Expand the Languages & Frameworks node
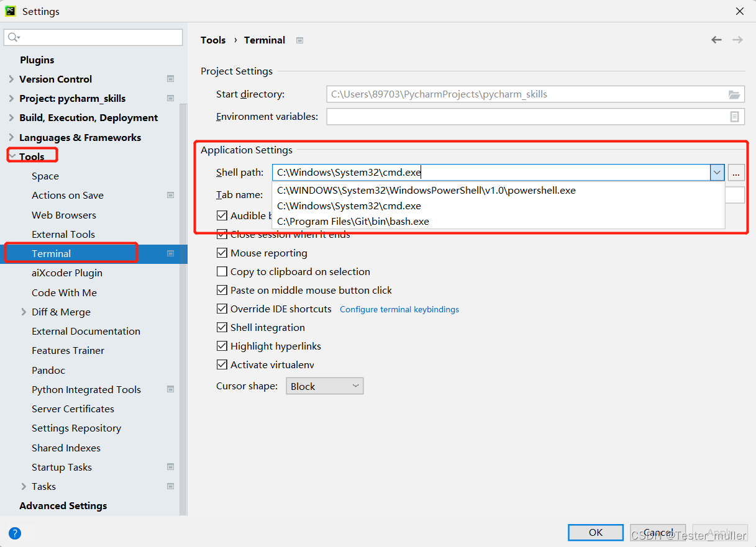Image resolution: width=756 pixels, height=547 pixels. tap(11, 137)
